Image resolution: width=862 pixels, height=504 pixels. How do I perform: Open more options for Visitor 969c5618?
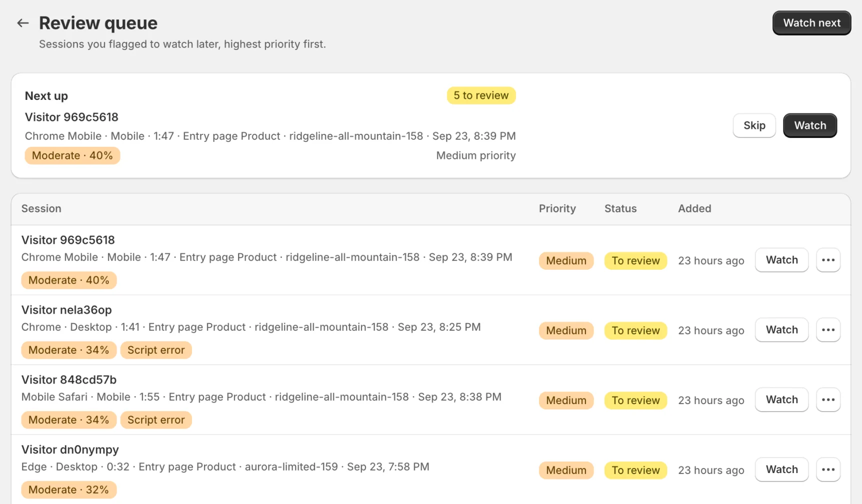pyautogui.click(x=828, y=260)
